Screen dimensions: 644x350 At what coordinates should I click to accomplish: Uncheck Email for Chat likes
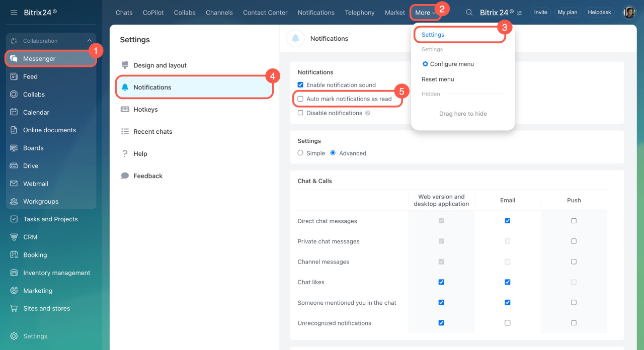[508, 282]
